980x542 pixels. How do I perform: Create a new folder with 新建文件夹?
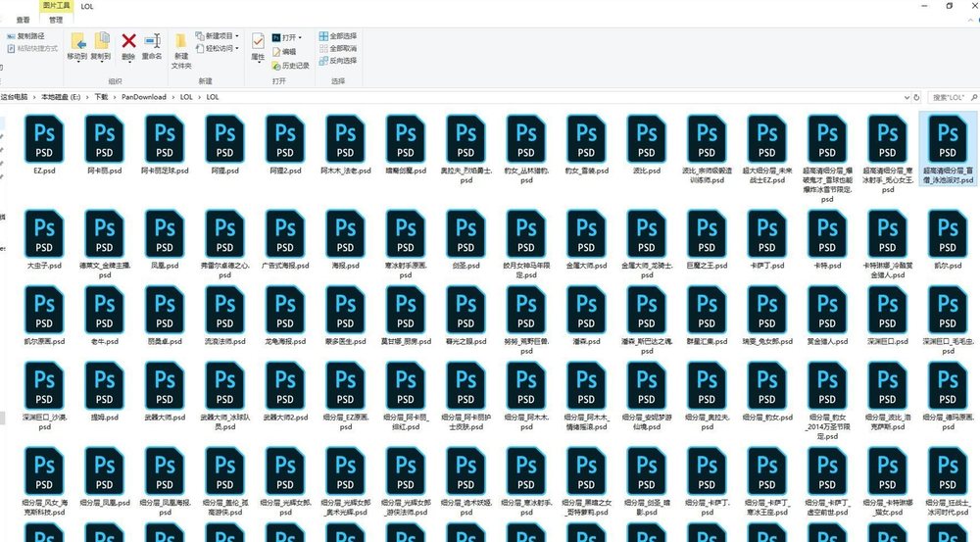(180, 51)
